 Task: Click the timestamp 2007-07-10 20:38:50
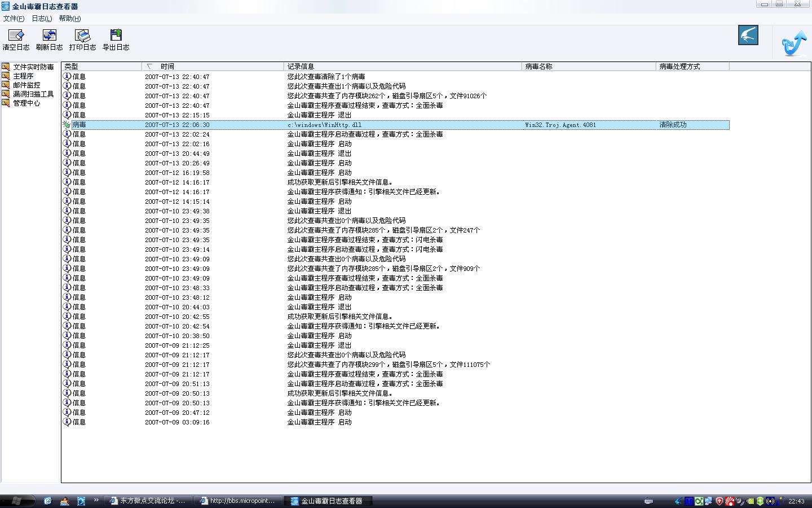pos(177,336)
